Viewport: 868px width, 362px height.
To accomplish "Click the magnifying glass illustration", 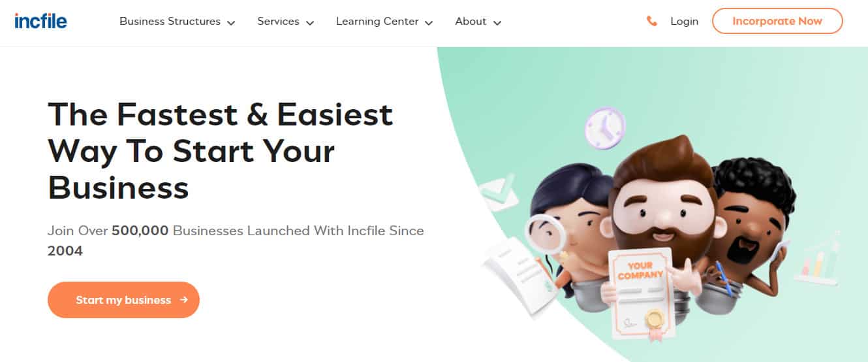I will coord(546,235).
